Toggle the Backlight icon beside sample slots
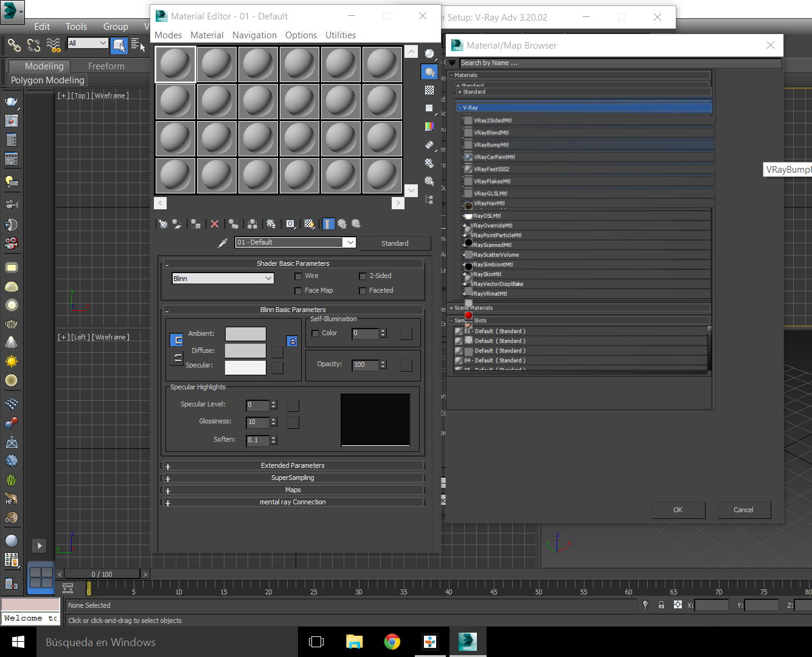This screenshot has width=812, height=657. (x=429, y=72)
